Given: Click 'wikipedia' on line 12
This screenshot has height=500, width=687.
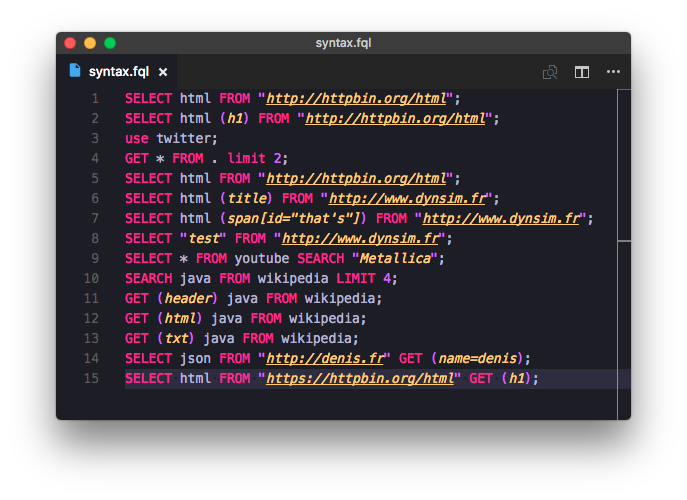Looking at the screenshot, I should [x=324, y=319].
